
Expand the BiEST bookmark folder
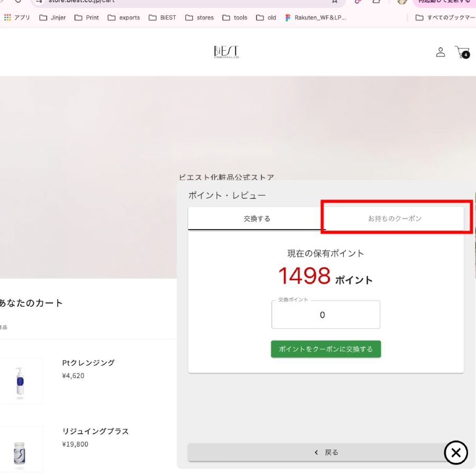click(163, 17)
